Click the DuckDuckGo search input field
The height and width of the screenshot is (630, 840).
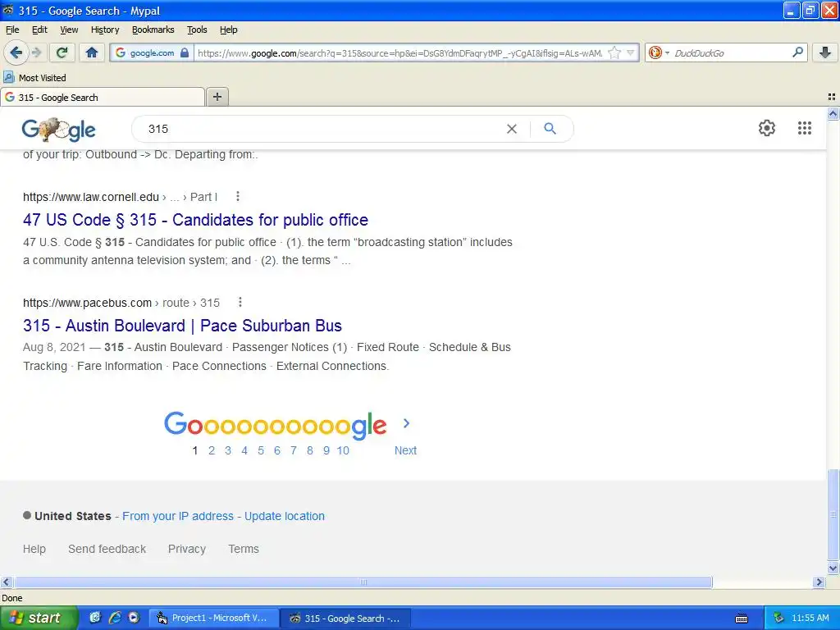point(731,52)
